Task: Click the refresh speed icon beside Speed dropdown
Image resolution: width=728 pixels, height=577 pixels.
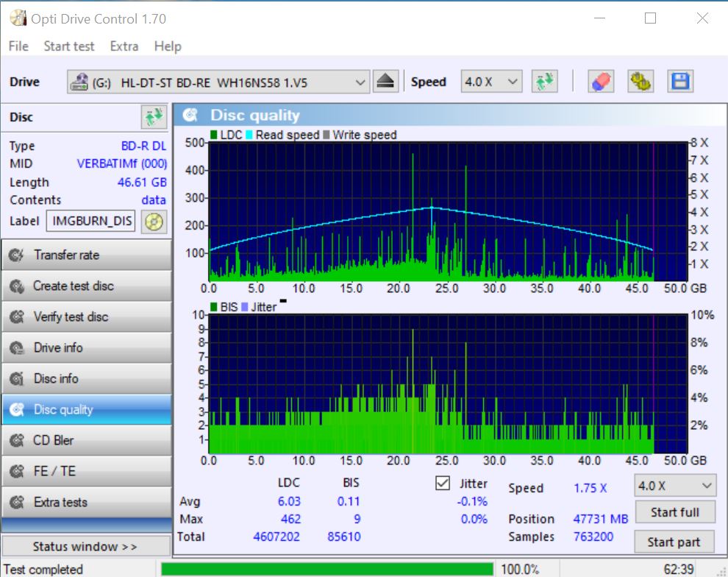Action: point(545,82)
